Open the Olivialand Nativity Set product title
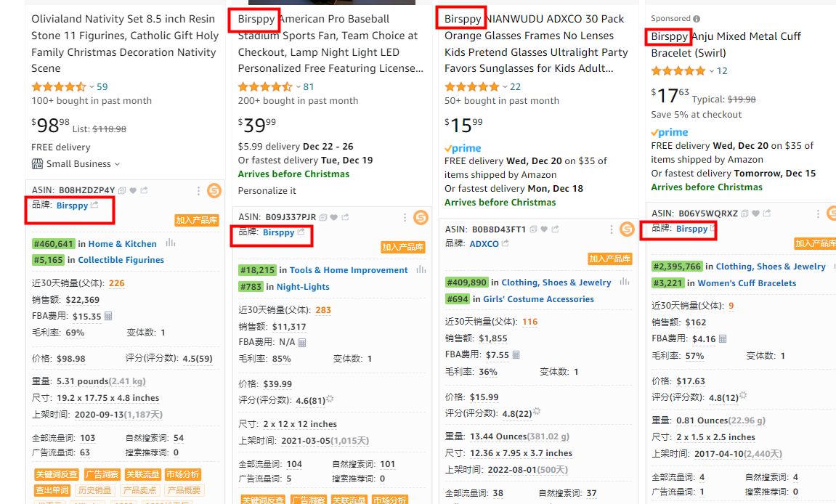The image size is (836, 504). click(x=125, y=44)
